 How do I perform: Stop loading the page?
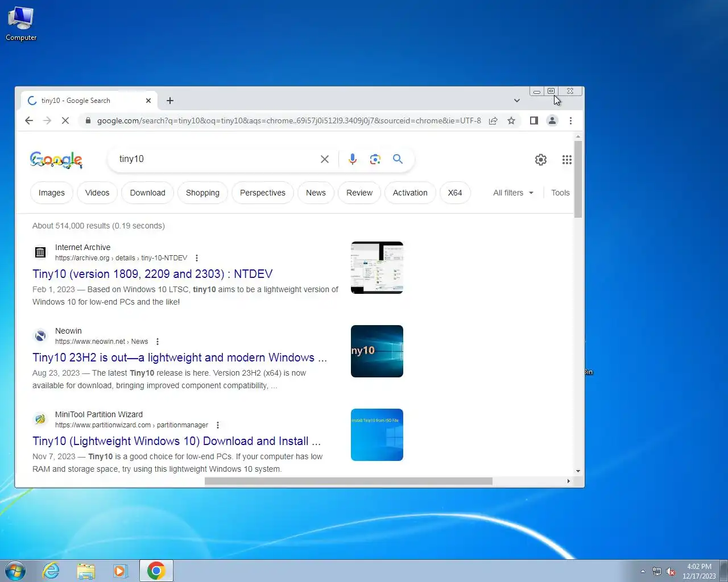tap(65, 120)
